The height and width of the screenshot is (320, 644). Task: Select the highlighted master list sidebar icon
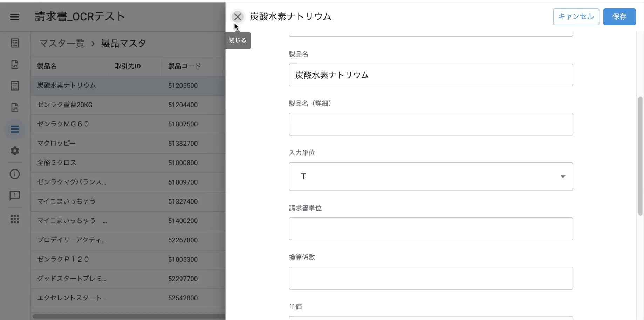pyautogui.click(x=15, y=129)
